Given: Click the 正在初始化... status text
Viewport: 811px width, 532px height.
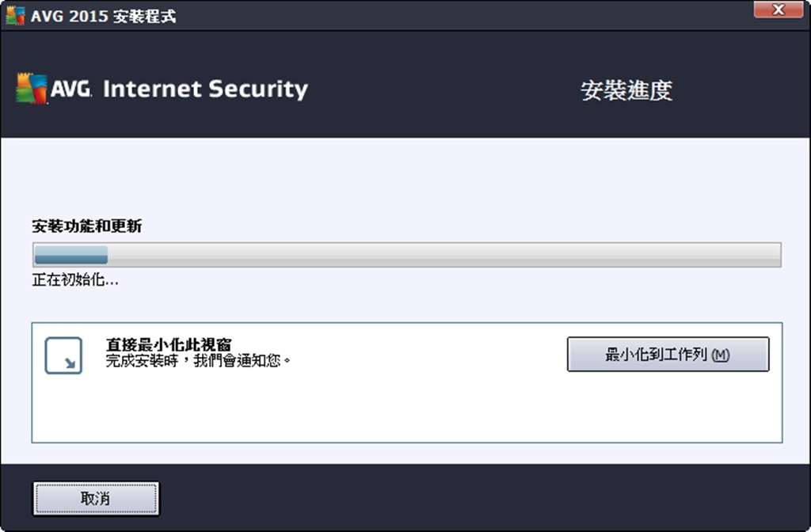Looking at the screenshot, I should click(x=75, y=279).
